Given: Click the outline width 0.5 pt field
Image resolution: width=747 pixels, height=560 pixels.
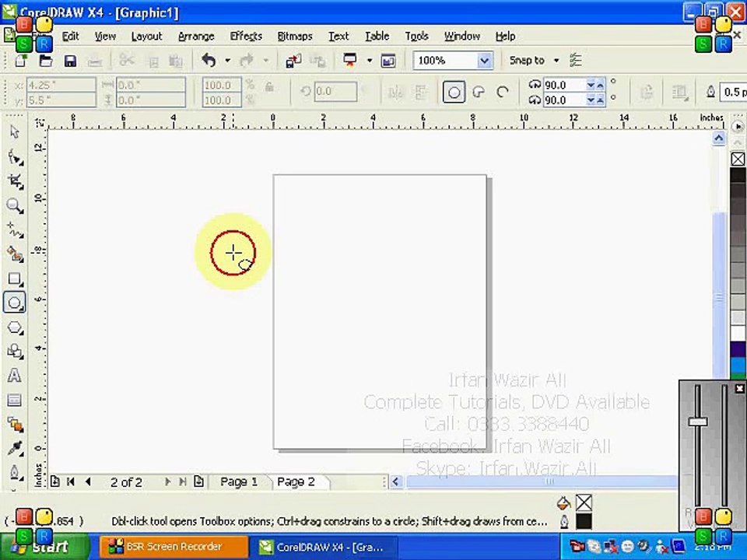Looking at the screenshot, I should [x=733, y=92].
